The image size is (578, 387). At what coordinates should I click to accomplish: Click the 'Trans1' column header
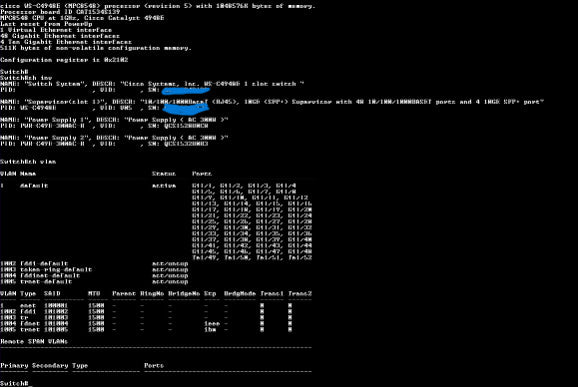pos(272,294)
